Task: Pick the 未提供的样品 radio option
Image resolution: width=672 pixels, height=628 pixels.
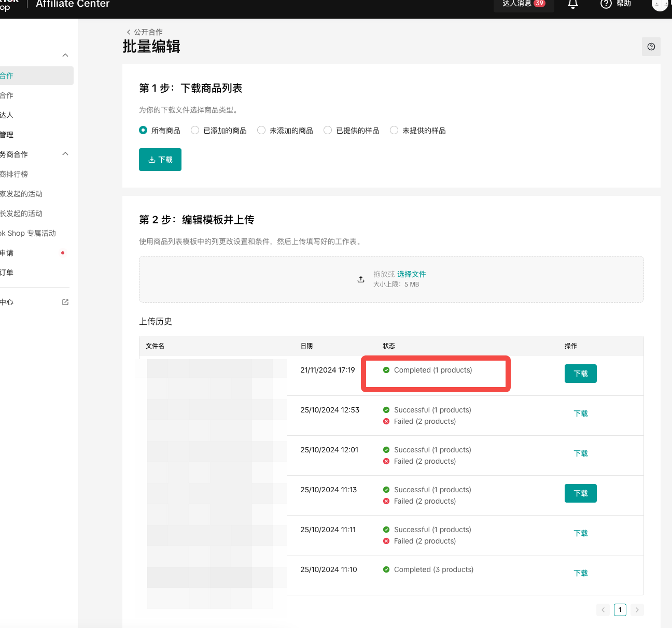Action: click(x=394, y=131)
